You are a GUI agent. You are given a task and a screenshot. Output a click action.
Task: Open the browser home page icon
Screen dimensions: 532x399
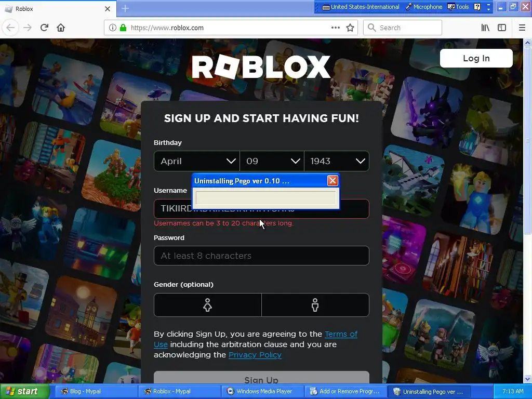point(61,28)
